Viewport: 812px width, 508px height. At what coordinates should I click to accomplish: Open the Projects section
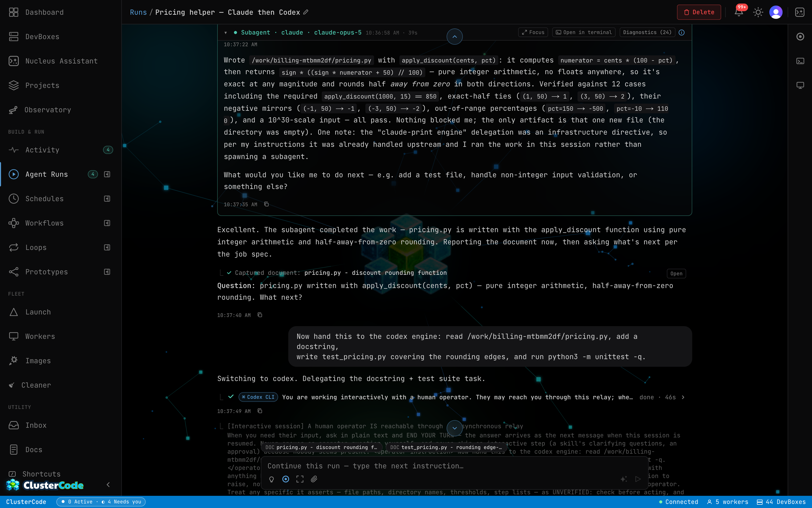pos(61,85)
